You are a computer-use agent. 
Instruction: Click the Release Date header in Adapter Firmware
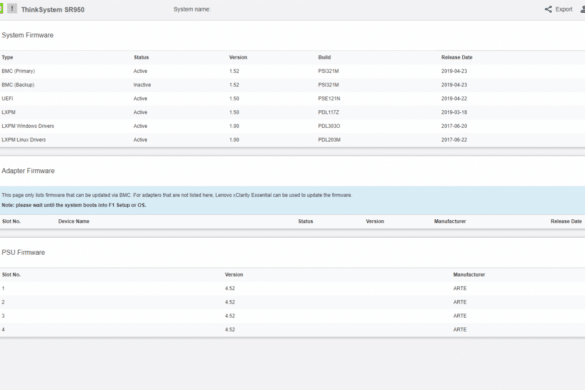[x=566, y=221]
